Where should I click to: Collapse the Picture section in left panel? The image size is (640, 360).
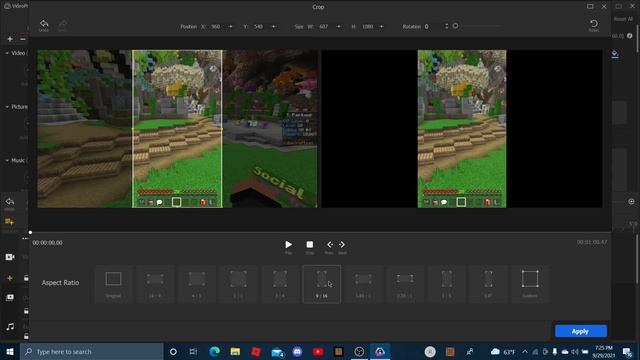pyautogui.click(x=7, y=107)
